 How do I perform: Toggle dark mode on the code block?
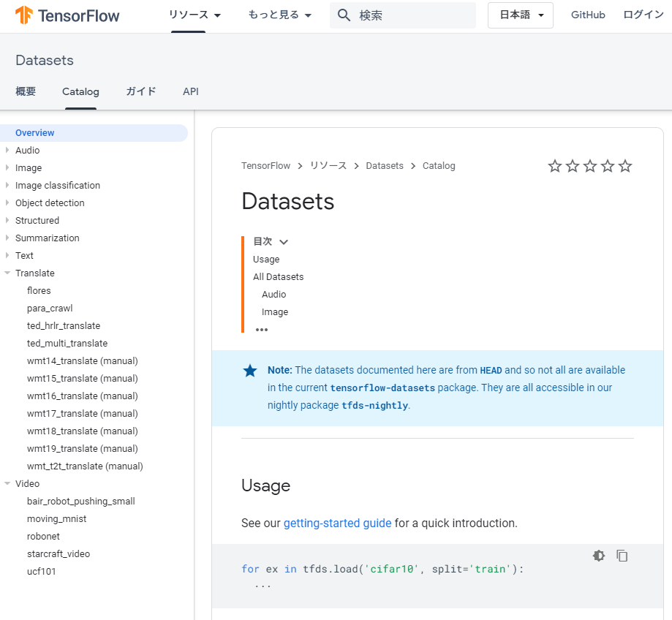point(598,556)
